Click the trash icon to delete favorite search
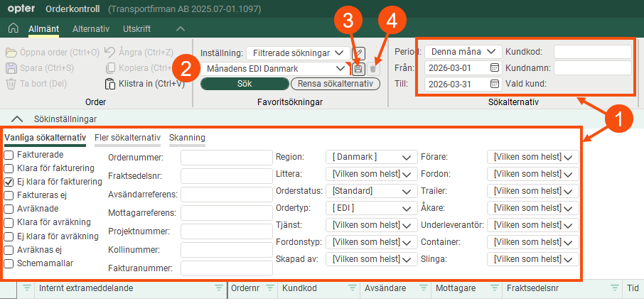This screenshot has width=644, height=306. point(373,69)
